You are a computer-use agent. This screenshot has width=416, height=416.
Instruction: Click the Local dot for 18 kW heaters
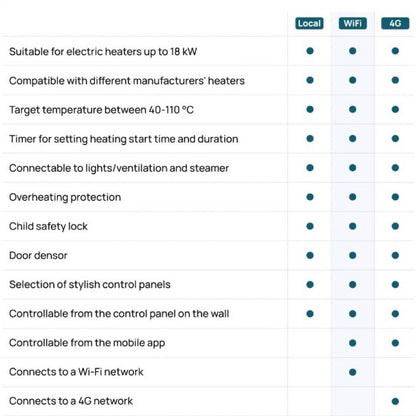tap(310, 51)
